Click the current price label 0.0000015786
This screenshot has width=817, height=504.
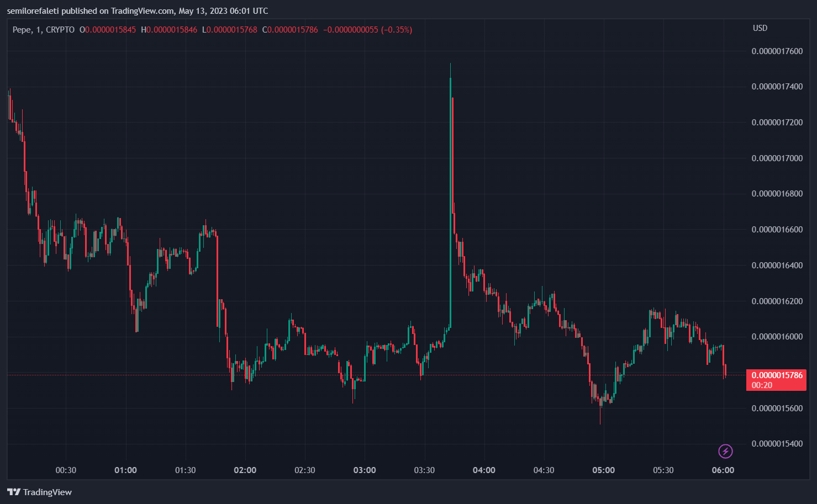[x=777, y=375]
